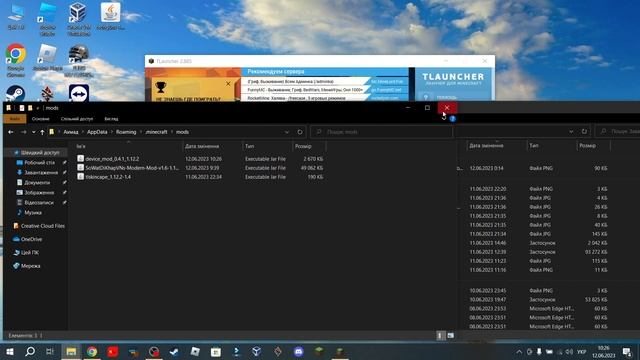
Task: Expand the address bar history dropdown
Action: pos(287,132)
